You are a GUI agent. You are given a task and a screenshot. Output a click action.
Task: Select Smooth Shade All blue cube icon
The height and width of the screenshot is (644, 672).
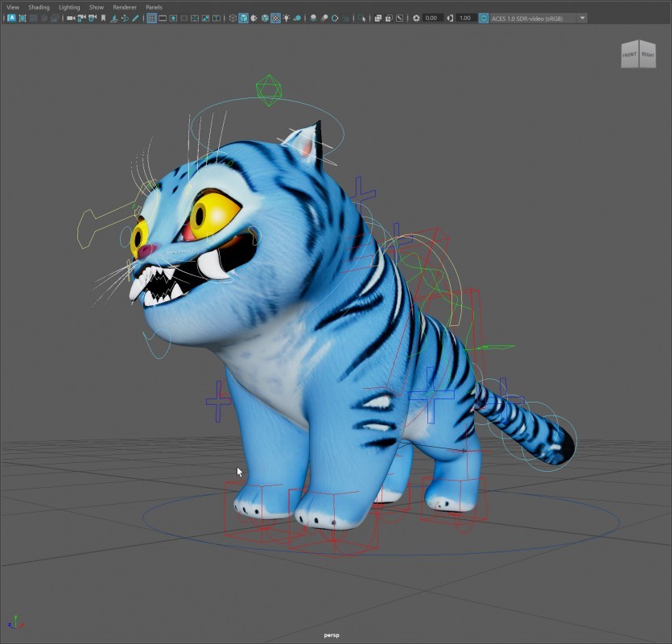[243, 18]
